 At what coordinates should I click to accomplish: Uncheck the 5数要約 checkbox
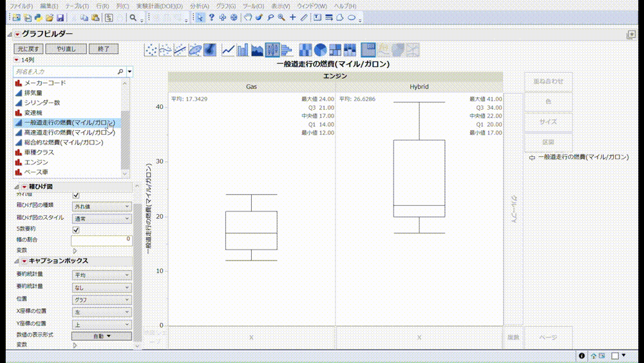pos(76,230)
